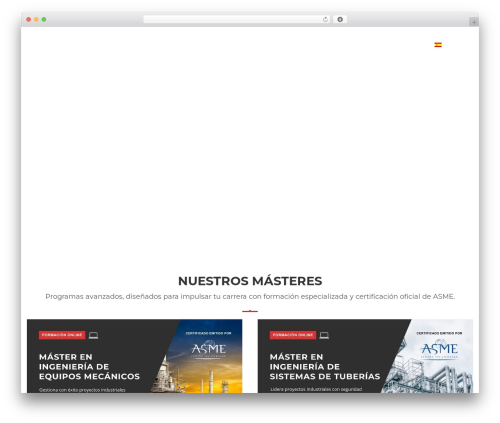Click the 'NUESTROS MÁSTERES' heading
The image size is (500, 423).
pos(250,281)
